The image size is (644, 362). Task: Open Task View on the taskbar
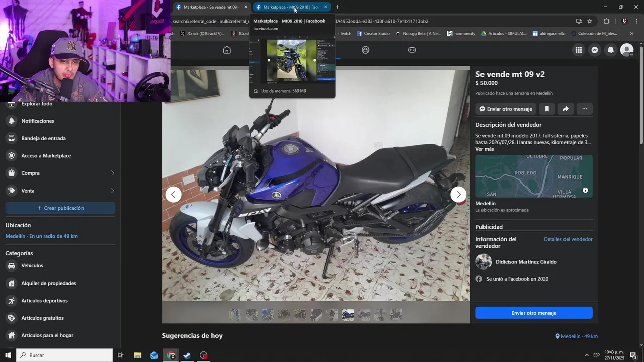tap(121, 355)
